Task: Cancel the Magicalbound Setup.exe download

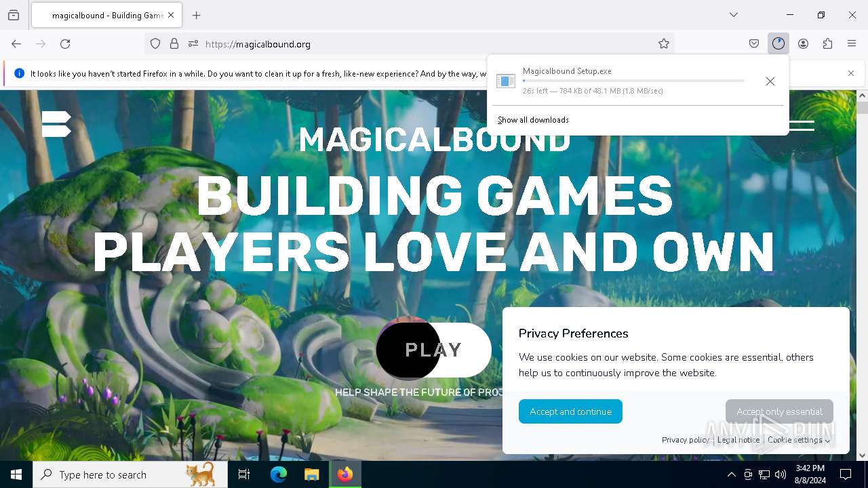Action: click(x=770, y=81)
